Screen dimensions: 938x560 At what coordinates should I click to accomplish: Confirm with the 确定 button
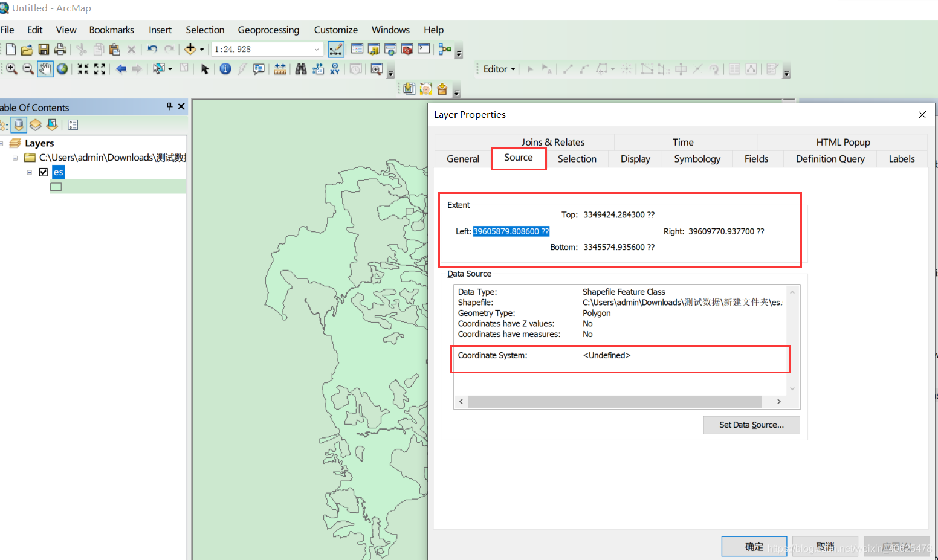(754, 547)
